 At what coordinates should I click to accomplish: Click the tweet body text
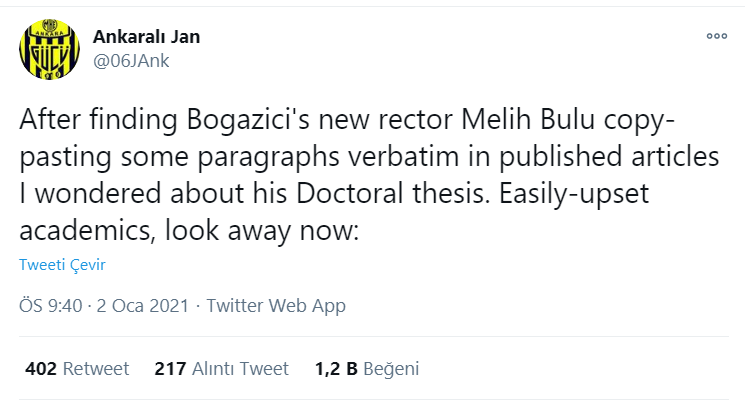pos(369,175)
